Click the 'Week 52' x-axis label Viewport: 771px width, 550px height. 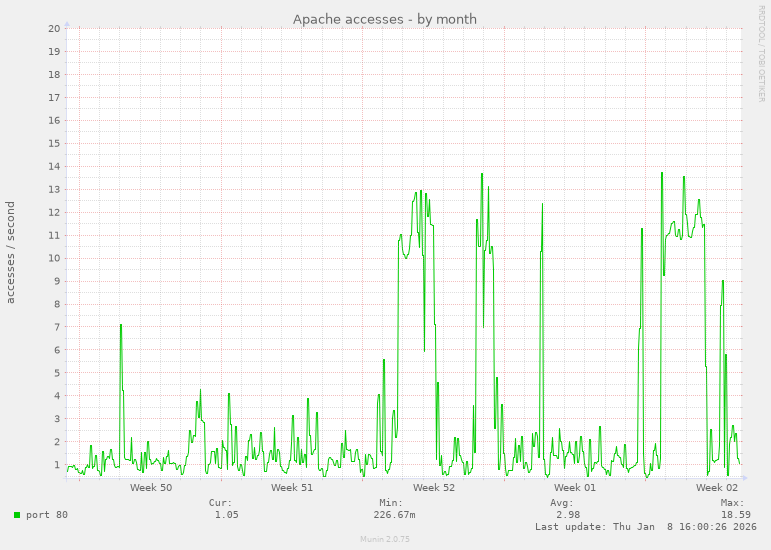coord(434,488)
